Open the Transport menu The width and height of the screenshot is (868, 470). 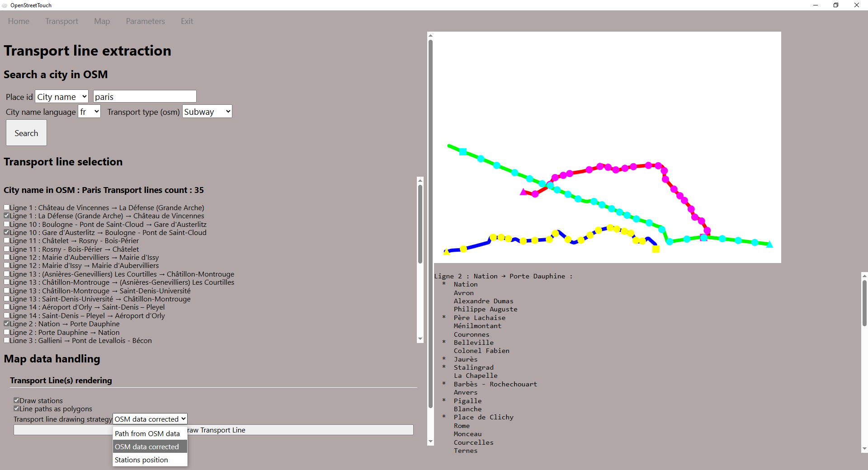point(61,21)
